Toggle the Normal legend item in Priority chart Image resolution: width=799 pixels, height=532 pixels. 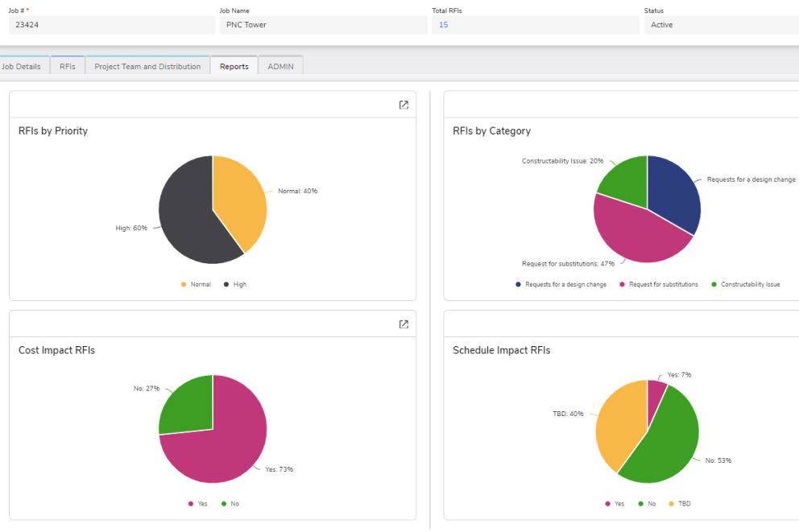pyautogui.click(x=196, y=284)
